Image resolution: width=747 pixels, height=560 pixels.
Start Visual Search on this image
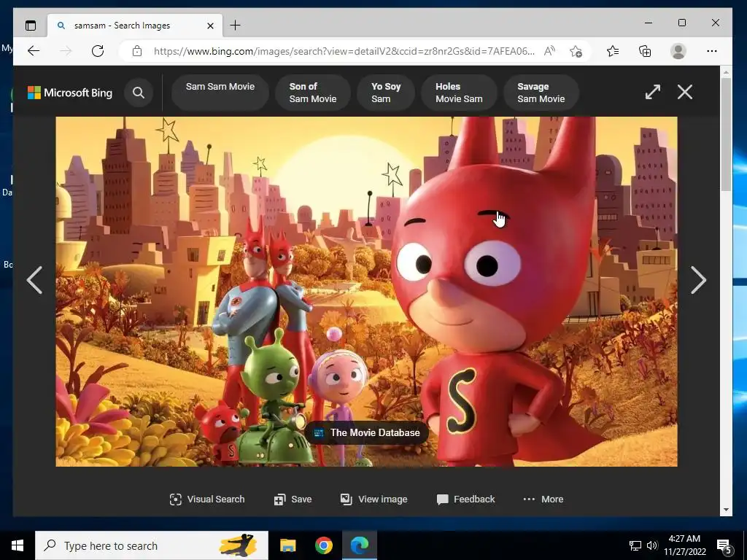click(207, 499)
